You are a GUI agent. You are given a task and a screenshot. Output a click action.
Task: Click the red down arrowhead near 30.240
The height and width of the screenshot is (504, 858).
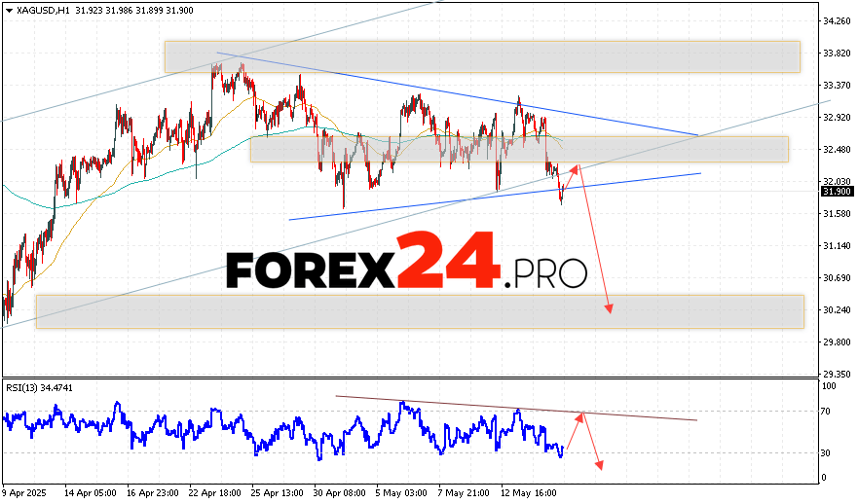tap(610, 308)
